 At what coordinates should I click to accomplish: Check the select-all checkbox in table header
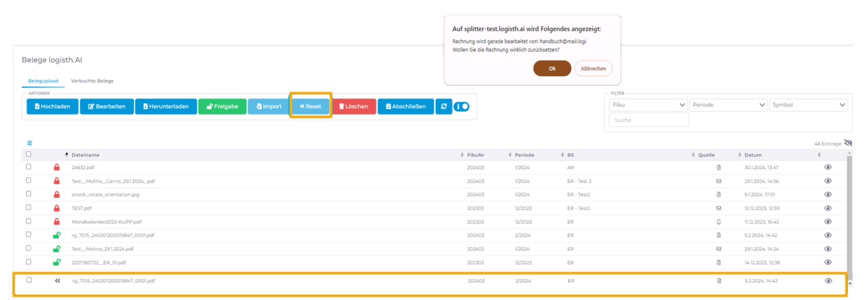(x=28, y=154)
